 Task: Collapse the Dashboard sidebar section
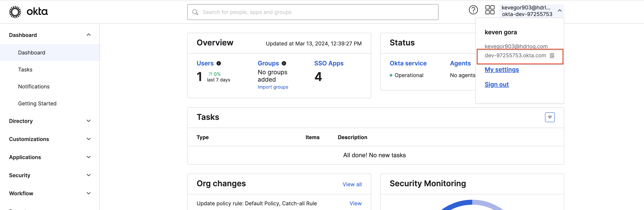tap(88, 35)
